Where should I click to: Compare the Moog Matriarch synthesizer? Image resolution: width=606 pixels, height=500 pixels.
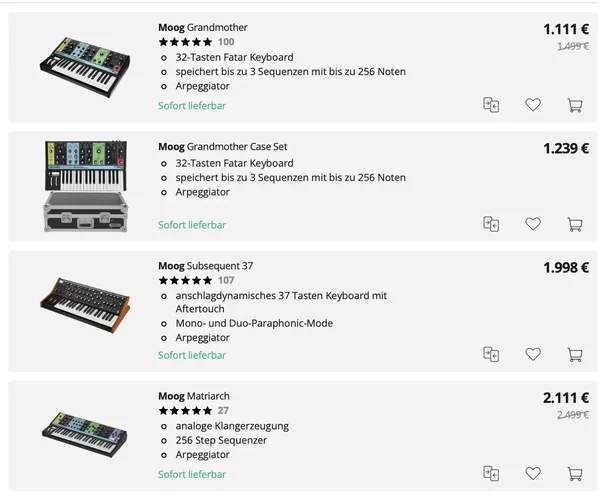(491, 473)
